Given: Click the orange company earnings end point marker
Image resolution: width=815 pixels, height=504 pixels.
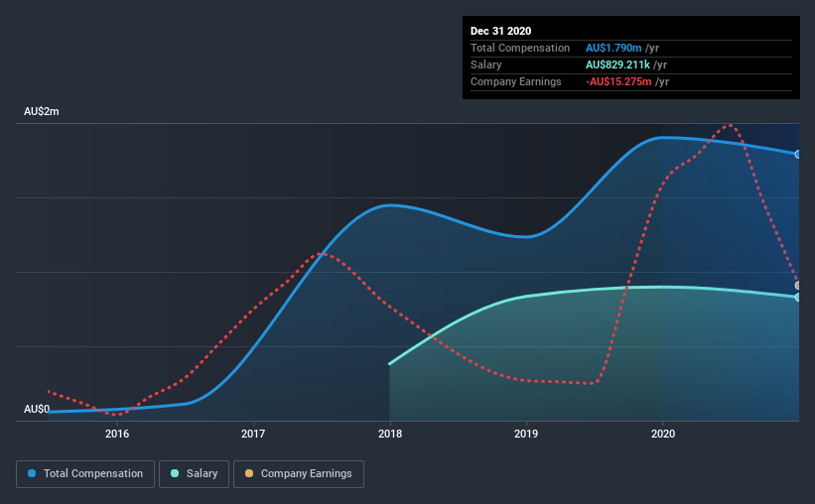Looking at the screenshot, I should (798, 286).
